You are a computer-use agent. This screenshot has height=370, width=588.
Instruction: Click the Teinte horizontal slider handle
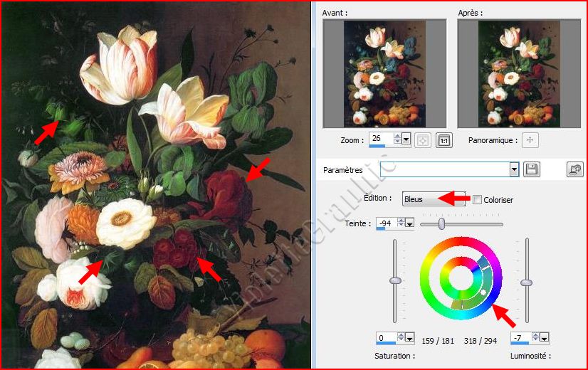click(x=442, y=224)
